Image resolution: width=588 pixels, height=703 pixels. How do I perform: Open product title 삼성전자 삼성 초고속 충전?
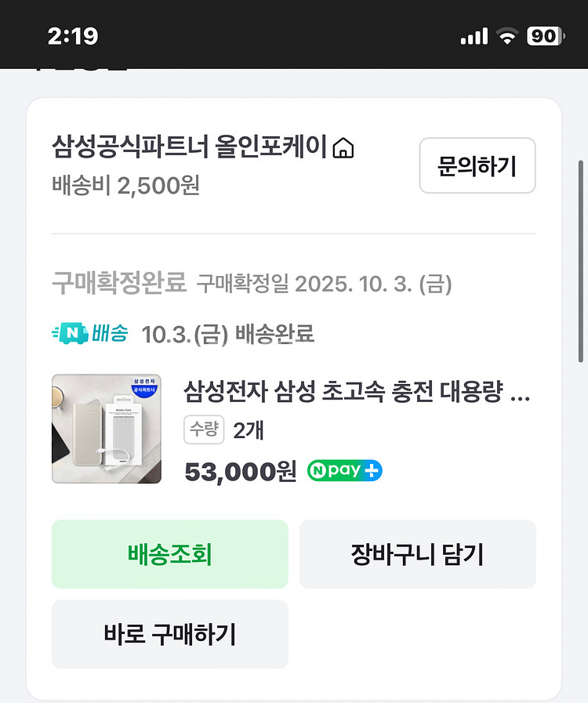[x=357, y=390]
